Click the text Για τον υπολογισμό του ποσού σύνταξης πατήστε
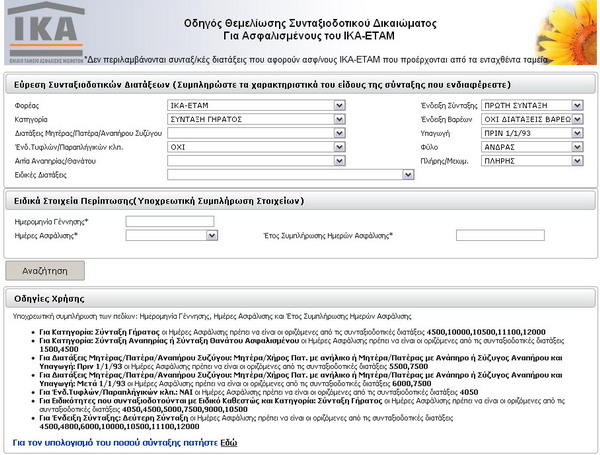The width and height of the screenshot is (600, 455). (115, 443)
